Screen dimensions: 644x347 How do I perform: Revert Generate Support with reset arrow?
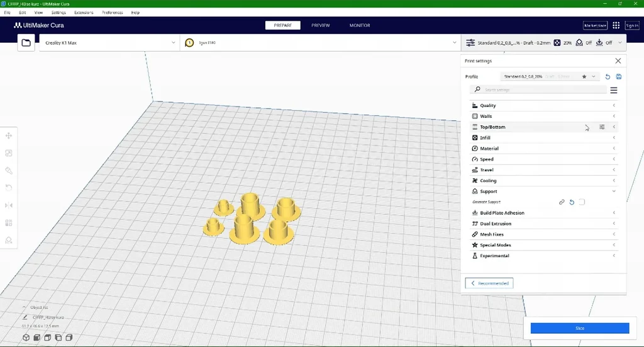572,202
